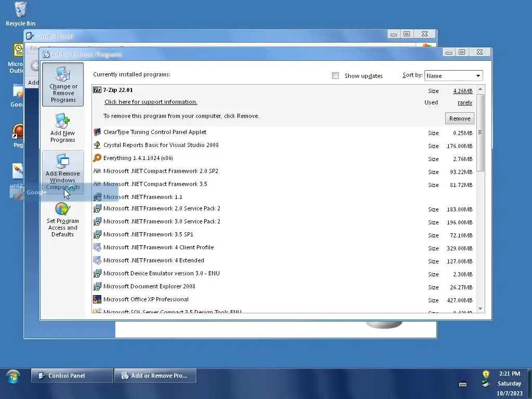Click Microsoft Device Emulator icon

(97, 273)
